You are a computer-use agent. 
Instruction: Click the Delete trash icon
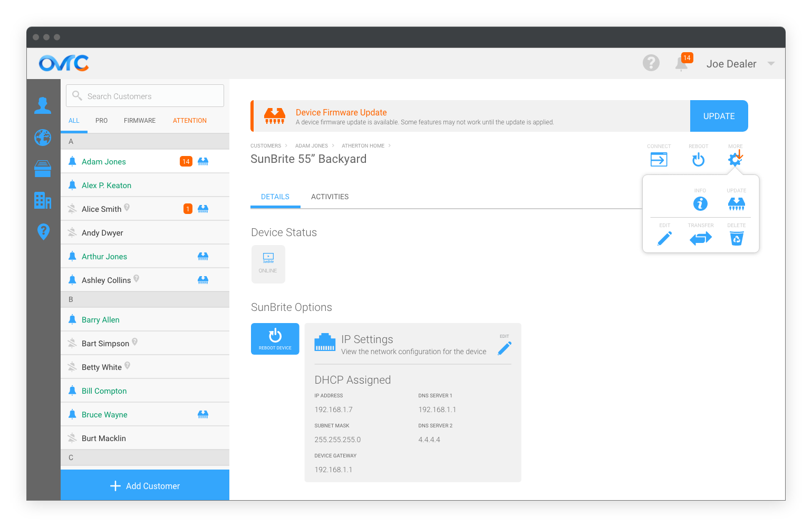(737, 239)
